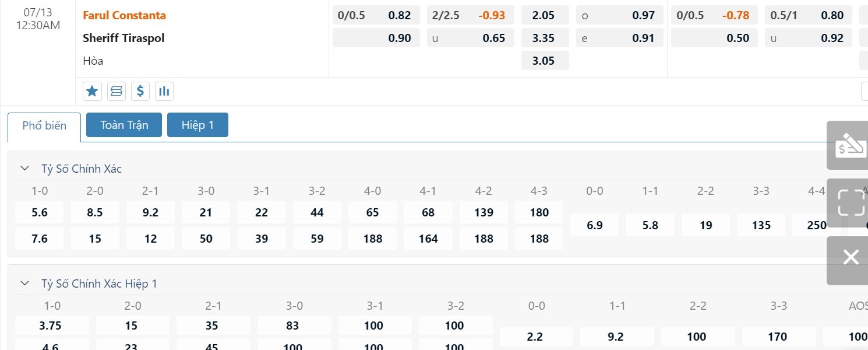The width and height of the screenshot is (868, 350).
Task: Click the dollar sign icon under Hòa
Action: pyautogui.click(x=140, y=91)
